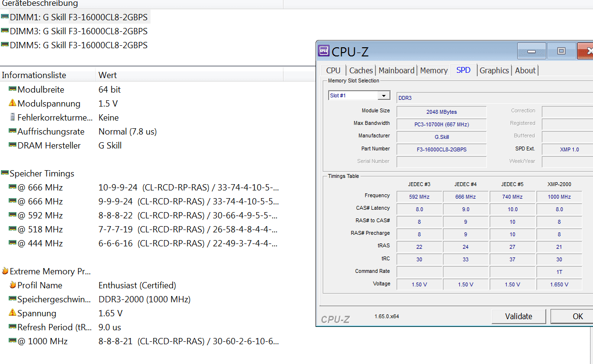Image resolution: width=593 pixels, height=364 pixels.
Task: Click the DDR3-2000 (1000 MHz) value
Action: coord(144,299)
